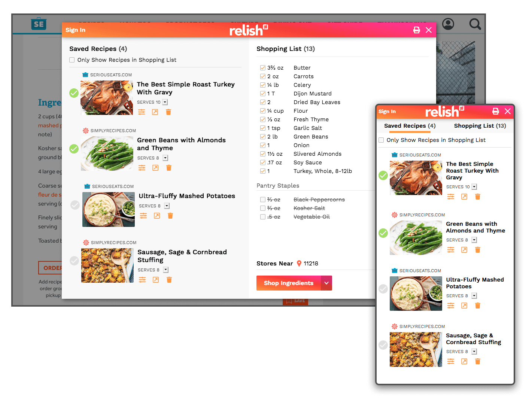Screen dimensions: 532x401
Task: Open Serves 8 dropdown for Cornbread Stuffing, small panel
Action: coord(474,352)
